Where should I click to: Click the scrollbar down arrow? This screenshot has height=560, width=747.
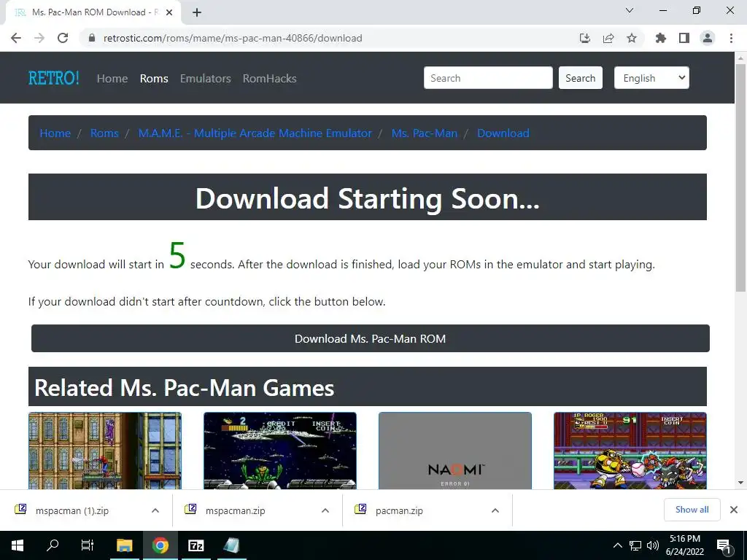click(x=740, y=483)
